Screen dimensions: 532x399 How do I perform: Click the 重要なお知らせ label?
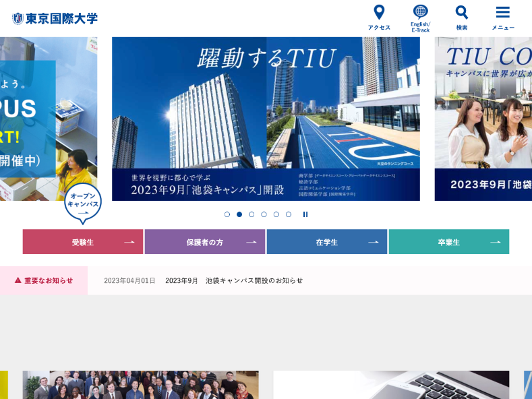click(44, 280)
